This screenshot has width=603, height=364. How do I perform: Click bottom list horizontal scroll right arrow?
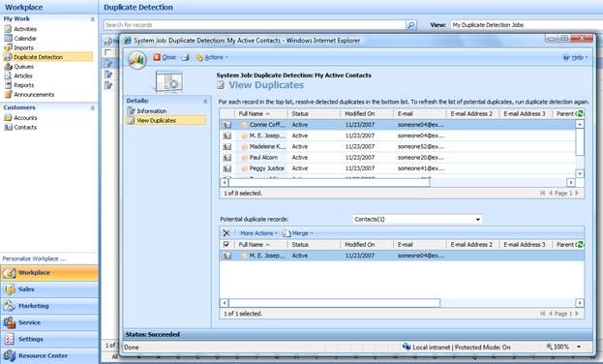(x=580, y=303)
